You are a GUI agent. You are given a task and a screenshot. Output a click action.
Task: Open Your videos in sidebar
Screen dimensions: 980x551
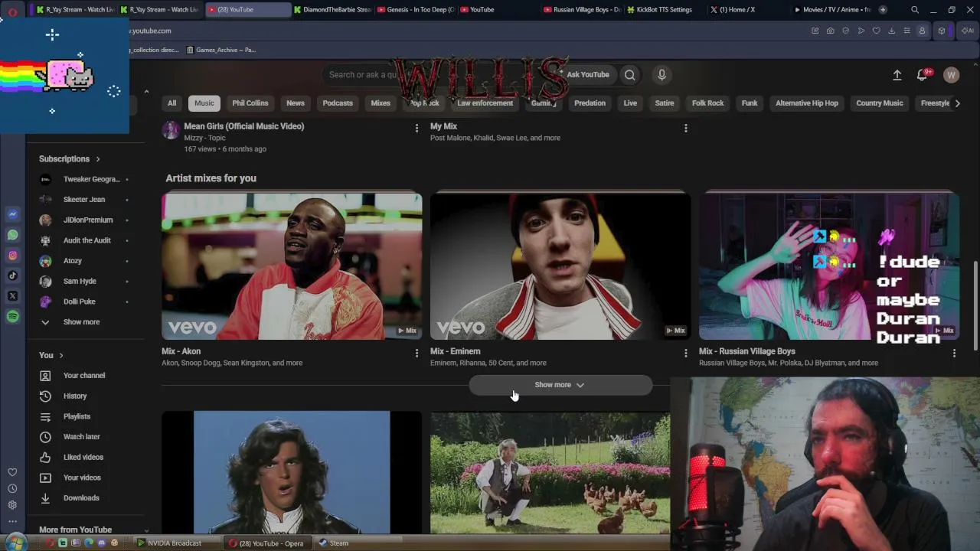point(82,478)
